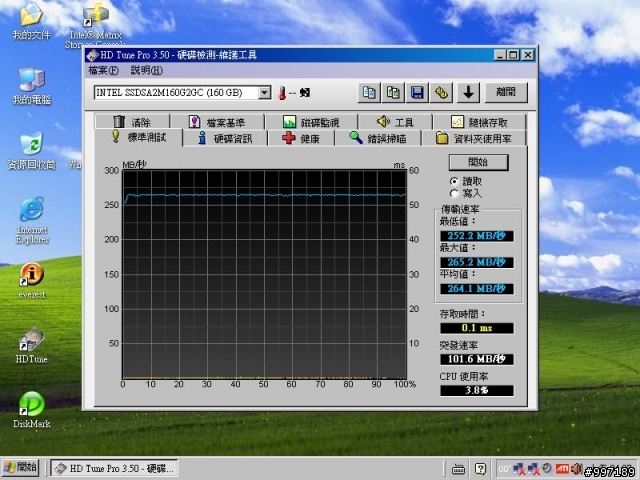Screen dimensions: 640x480
Task: Switch to the 硬碟資訊 tab
Action: click(225, 139)
